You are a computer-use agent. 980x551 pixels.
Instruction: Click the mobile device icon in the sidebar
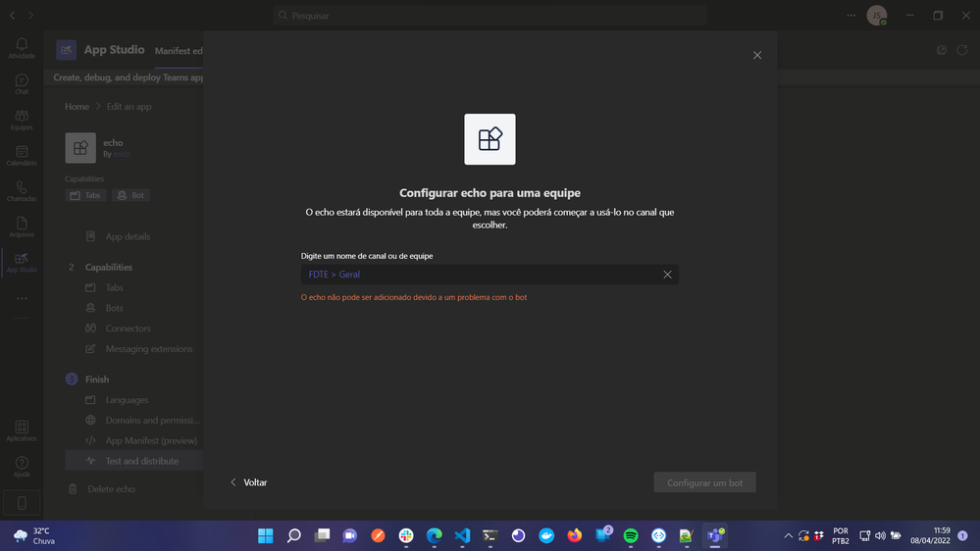pyautogui.click(x=22, y=503)
